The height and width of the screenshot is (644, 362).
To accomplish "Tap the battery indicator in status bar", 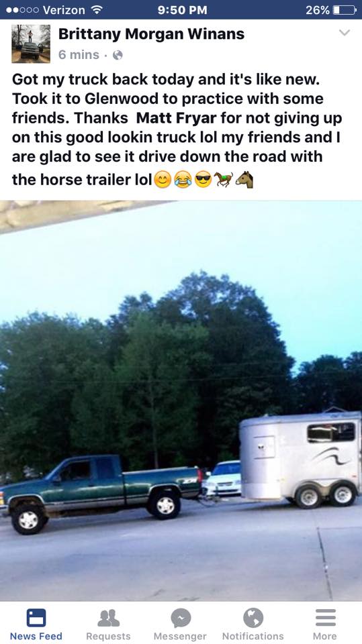I will (345, 10).
